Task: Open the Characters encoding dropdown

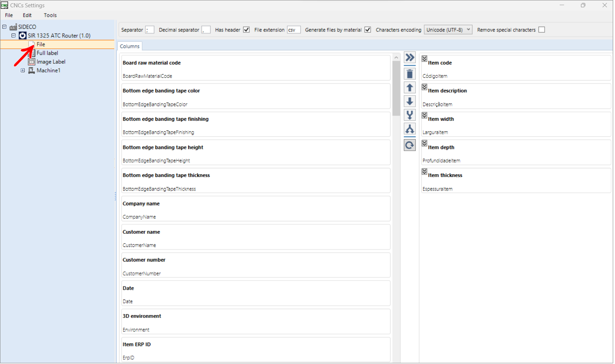Action: click(449, 30)
